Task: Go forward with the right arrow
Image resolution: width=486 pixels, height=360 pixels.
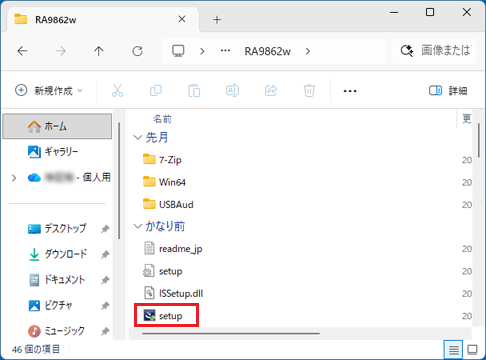Action: 60,51
